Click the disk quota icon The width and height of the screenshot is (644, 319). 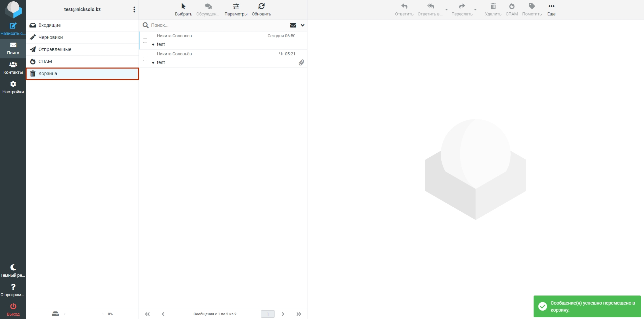pyautogui.click(x=55, y=314)
